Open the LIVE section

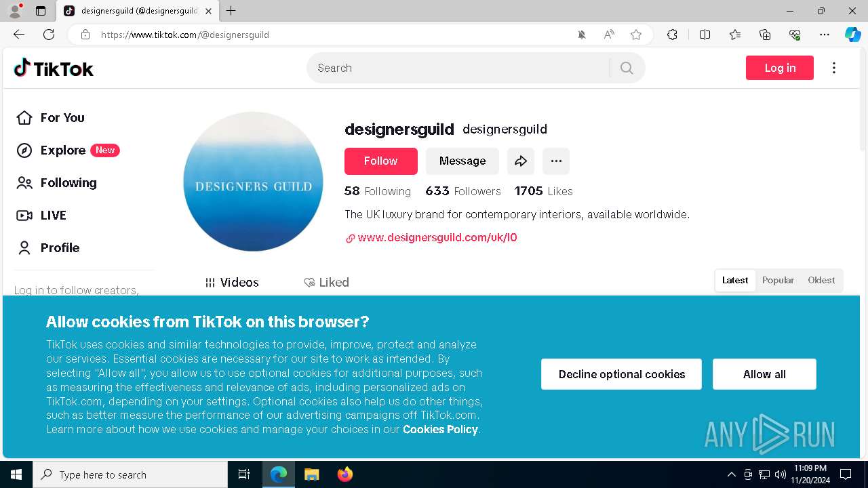(41, 215)
